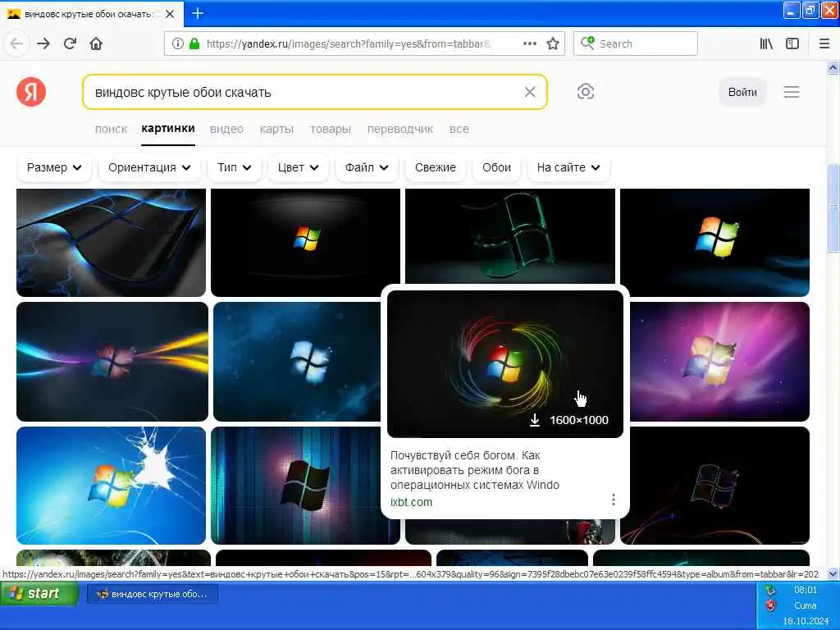
Task: Click the Yandex logo
Action: tap(31, 92)
